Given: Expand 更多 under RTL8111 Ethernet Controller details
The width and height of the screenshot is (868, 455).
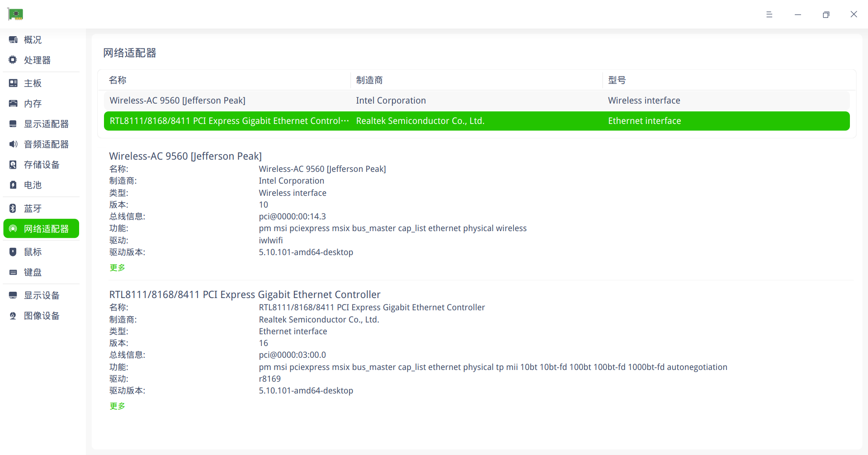Looking at the screenshot, I should 118,406.
